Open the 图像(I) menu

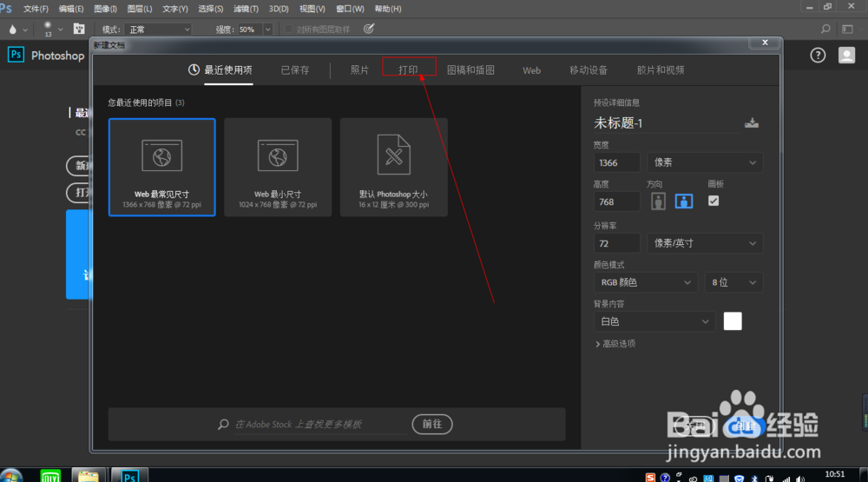(x=105, y=9)
